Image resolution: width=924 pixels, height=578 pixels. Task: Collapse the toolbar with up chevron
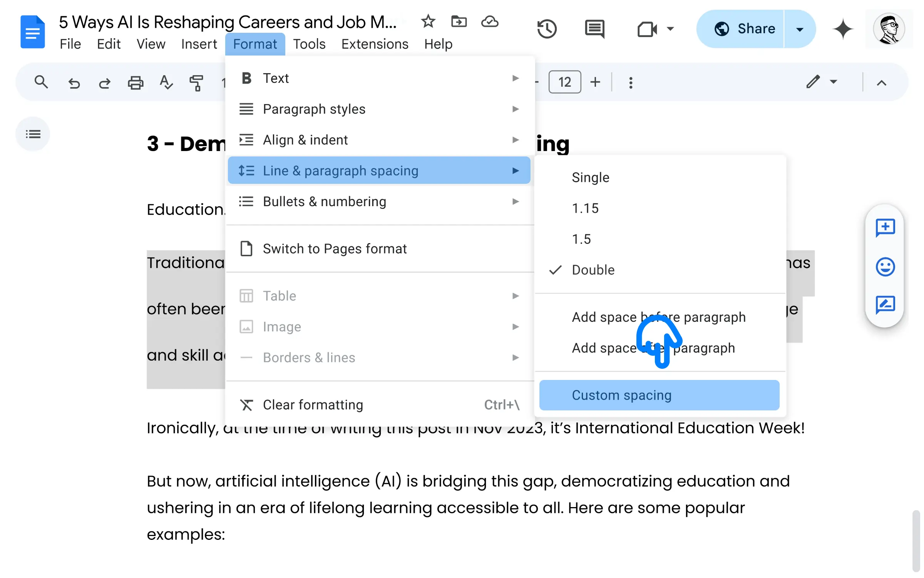coord(882,83)
